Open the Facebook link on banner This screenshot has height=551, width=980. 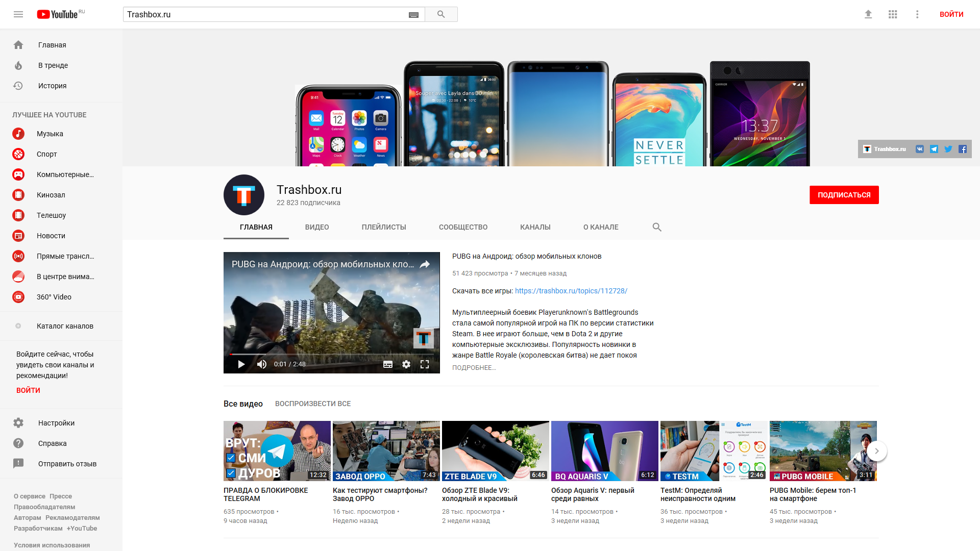[963, 149]
